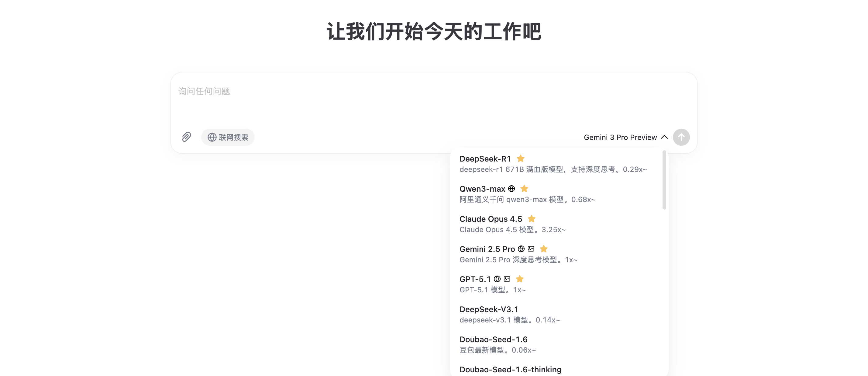Click the star icon next to GPT-5.1
868x376 pixels.
[520, 279]
